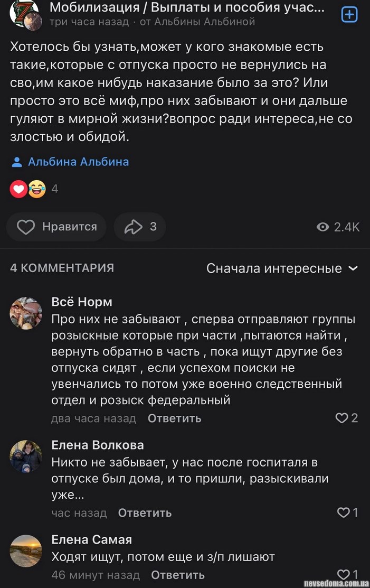The height and width of the screenshot is (588, 370).
Task: Click Ответить under Елена Волкова comment
Action: point(145,512)
